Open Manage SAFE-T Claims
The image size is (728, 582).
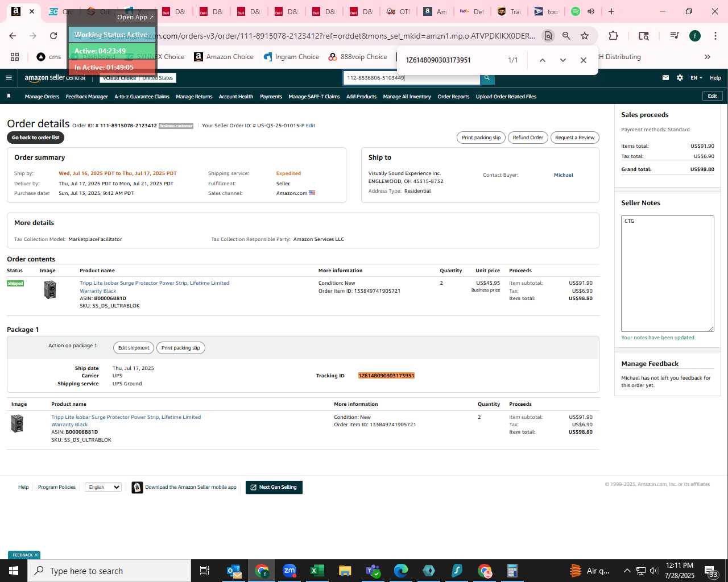coord(314,97)
